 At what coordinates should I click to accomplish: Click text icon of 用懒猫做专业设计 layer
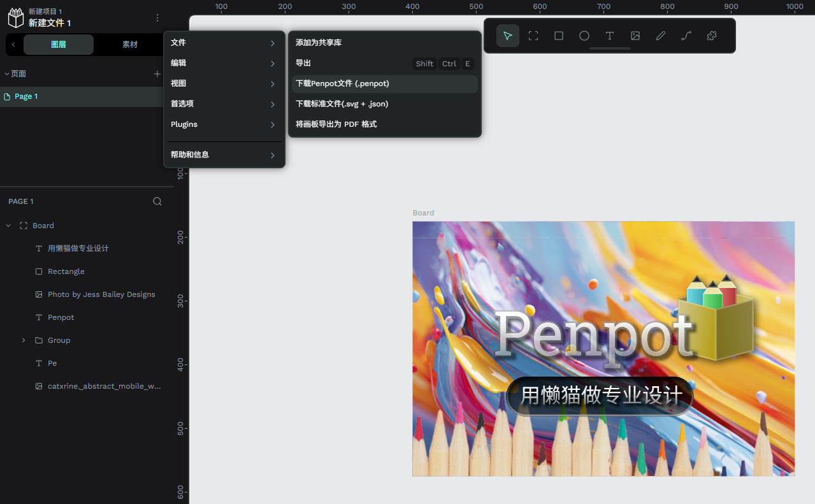[39, 248]
